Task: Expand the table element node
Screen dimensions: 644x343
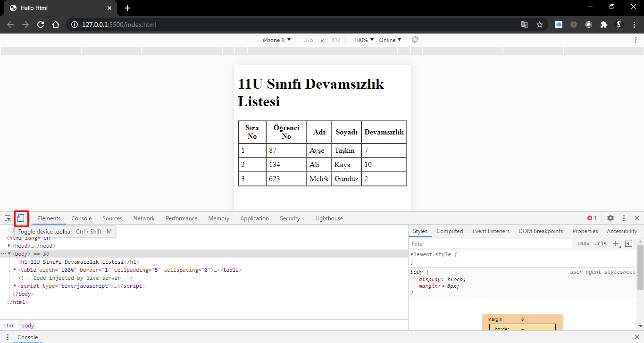Action: point(15,270)
